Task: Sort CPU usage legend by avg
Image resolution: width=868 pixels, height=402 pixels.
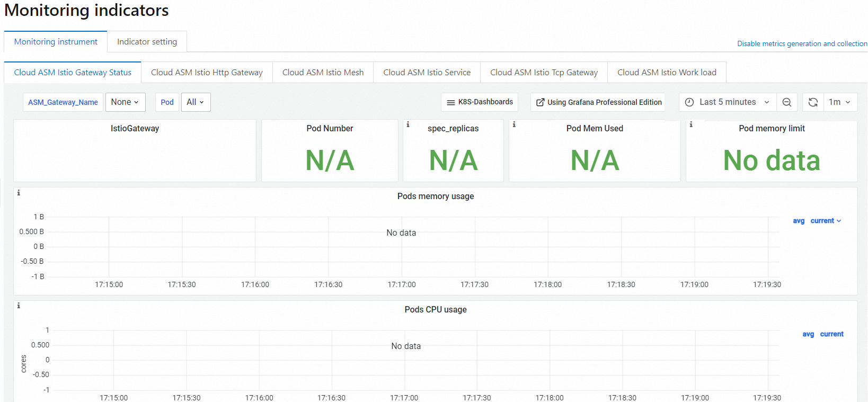Action: pos(808,334)
